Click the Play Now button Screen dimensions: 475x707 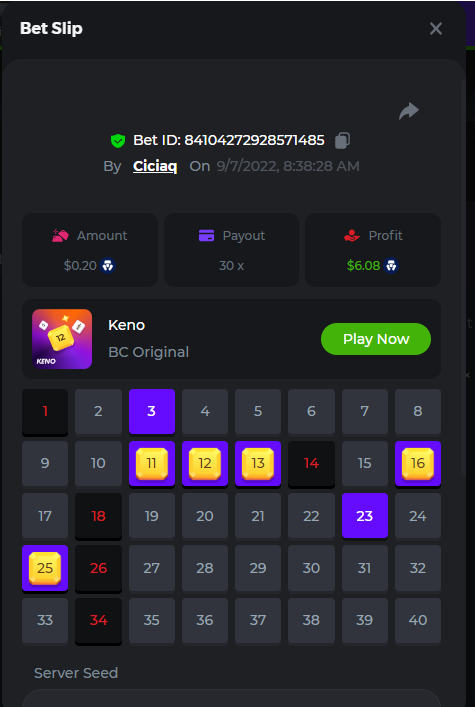point(376,339)
